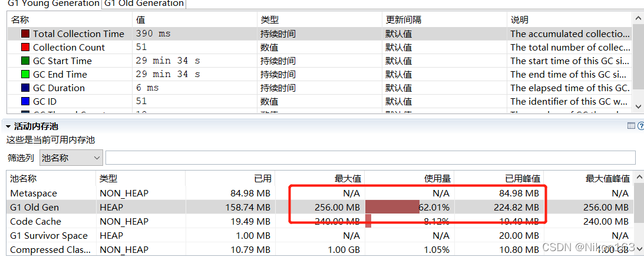
Task: Select the GC Start Time attribute name
Action: (62, 61)
